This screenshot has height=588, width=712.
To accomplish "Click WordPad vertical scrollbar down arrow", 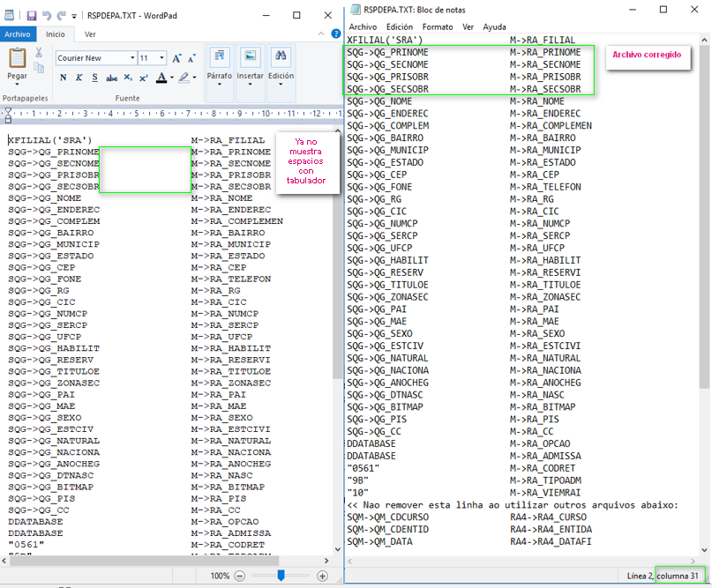I will tap(337, 549).
